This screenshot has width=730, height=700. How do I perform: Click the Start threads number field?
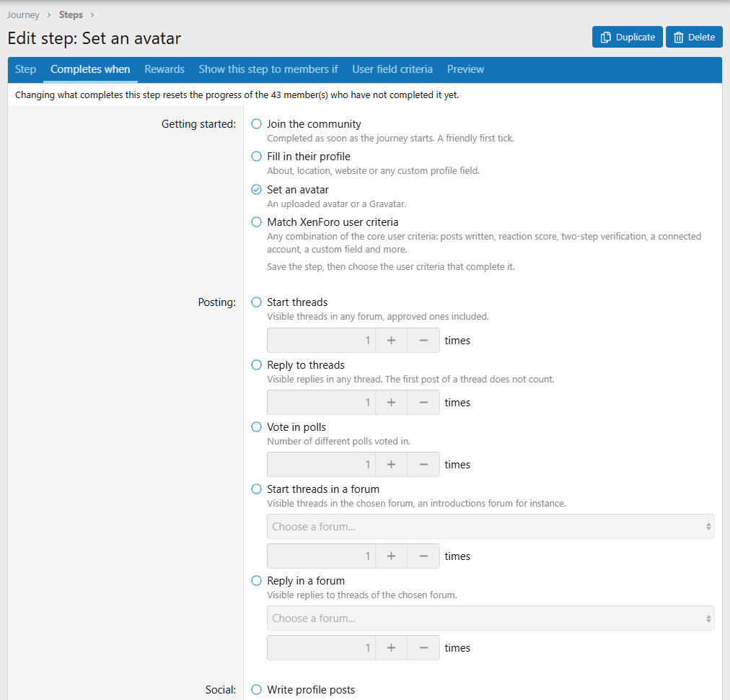(x=321, y=341)
